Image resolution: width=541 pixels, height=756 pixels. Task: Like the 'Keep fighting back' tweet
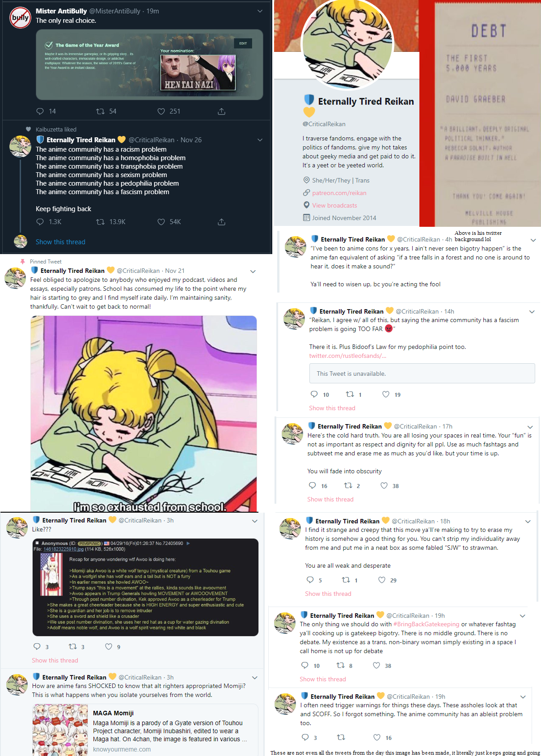(161, 222)
